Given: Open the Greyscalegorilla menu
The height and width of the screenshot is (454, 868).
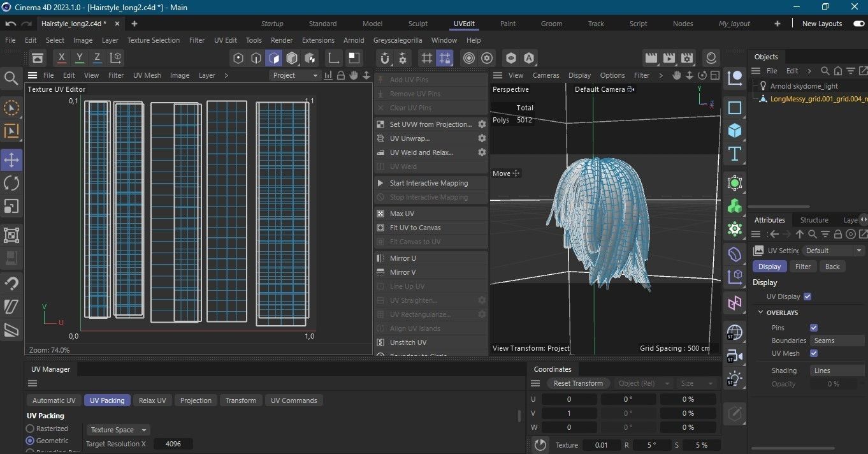Looking at the screenshot, I should 398,40.
